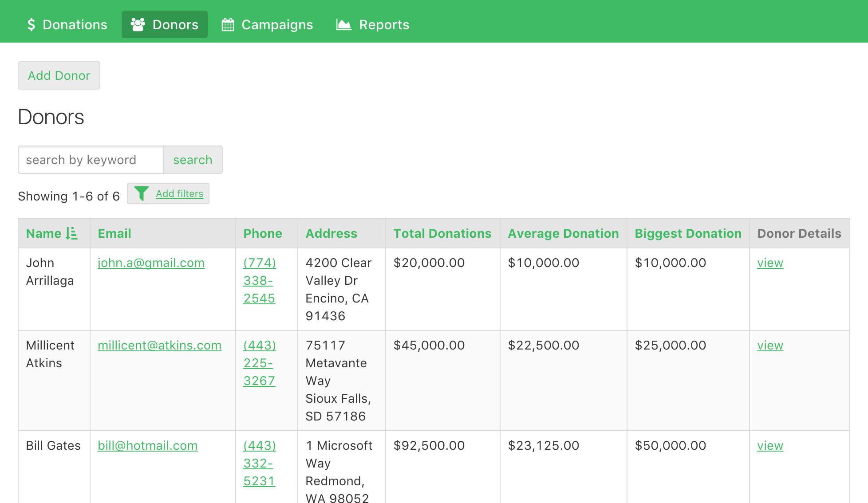Switch to the Campaigns tab
The height and width of the screenshot is (503, 868).
276,24
